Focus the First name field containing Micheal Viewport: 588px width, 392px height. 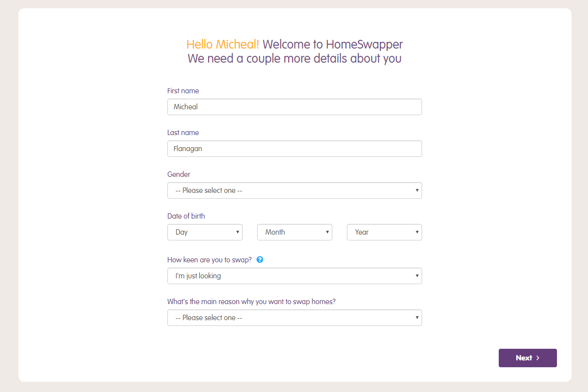(x=294, y=107)
